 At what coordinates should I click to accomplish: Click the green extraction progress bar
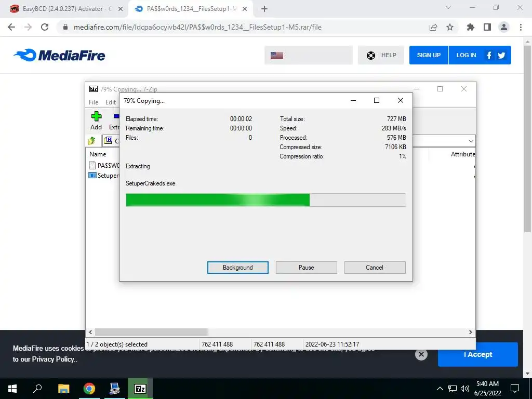coord(265,200)
